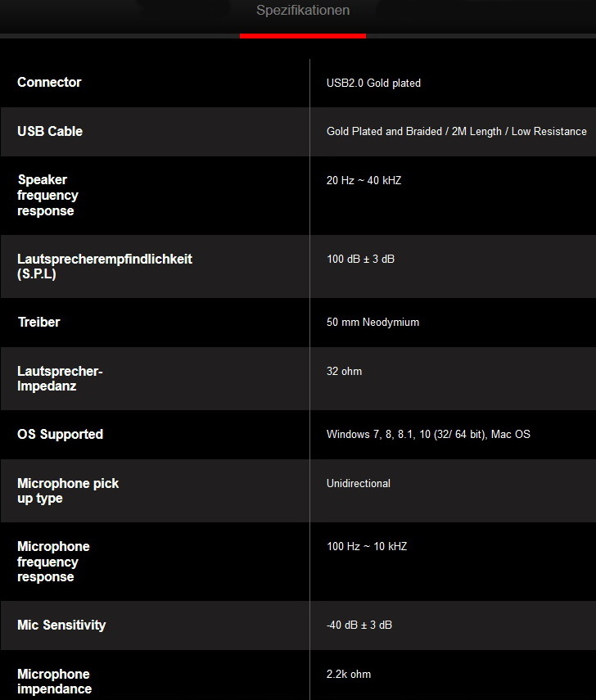Select the USB2.0 Gold plated value
596x700 pixels.
click(x=373, y=83)
